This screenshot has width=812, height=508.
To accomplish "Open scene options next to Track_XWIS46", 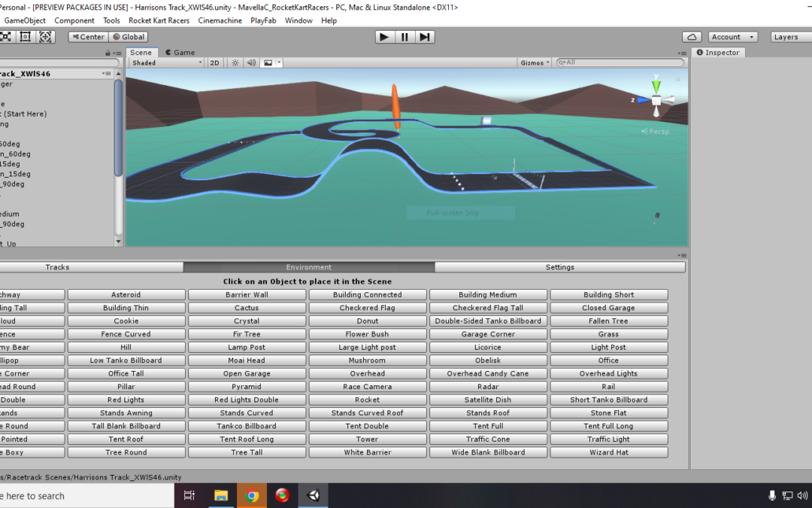I will (x=106, y=74).
